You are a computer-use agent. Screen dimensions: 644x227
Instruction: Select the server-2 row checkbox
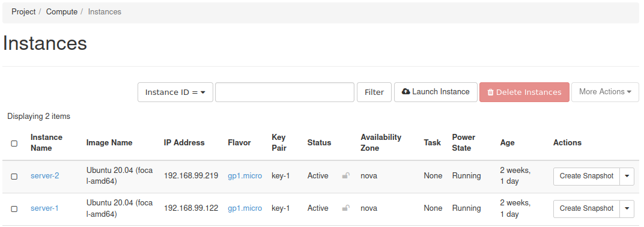[x=14, y=177]
